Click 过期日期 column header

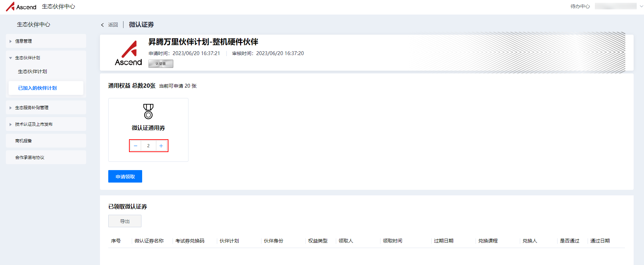[444, 241]
